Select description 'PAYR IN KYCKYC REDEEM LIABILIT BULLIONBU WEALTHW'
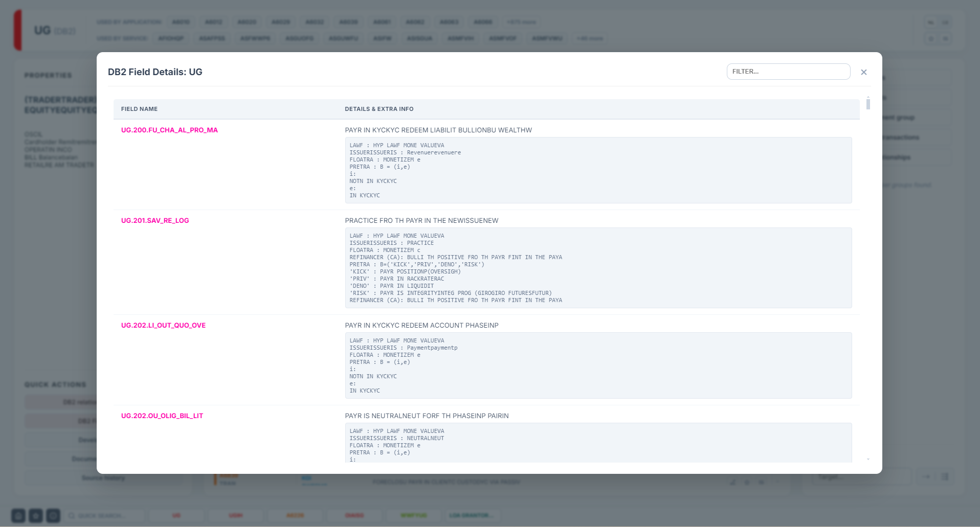The width and height of the screenshot is (980, 527). 438,130
